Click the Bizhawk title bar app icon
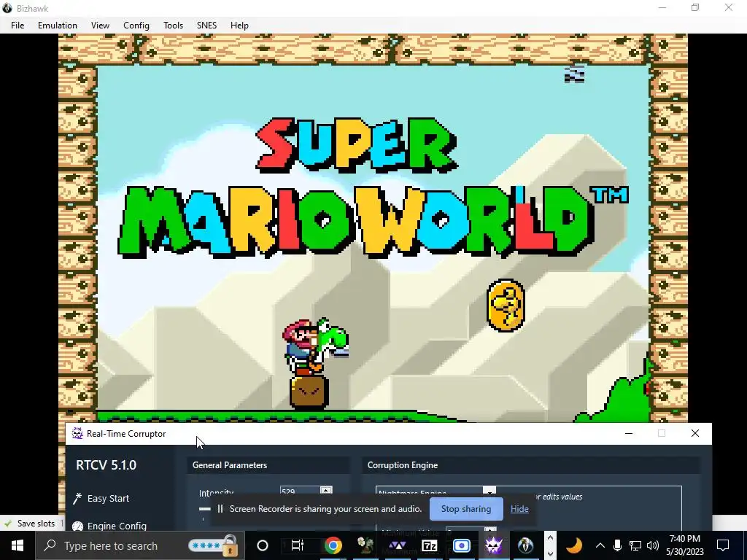The image size is (747, 560). 7,8
